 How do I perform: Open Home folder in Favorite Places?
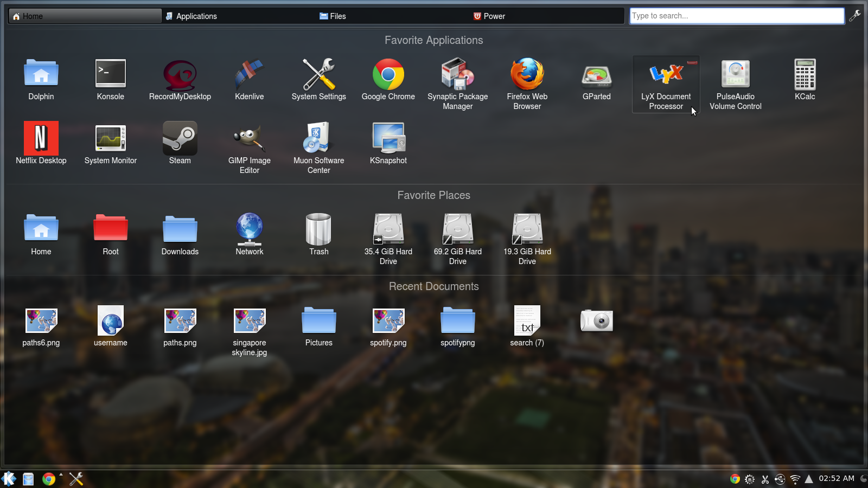[41, 235]
